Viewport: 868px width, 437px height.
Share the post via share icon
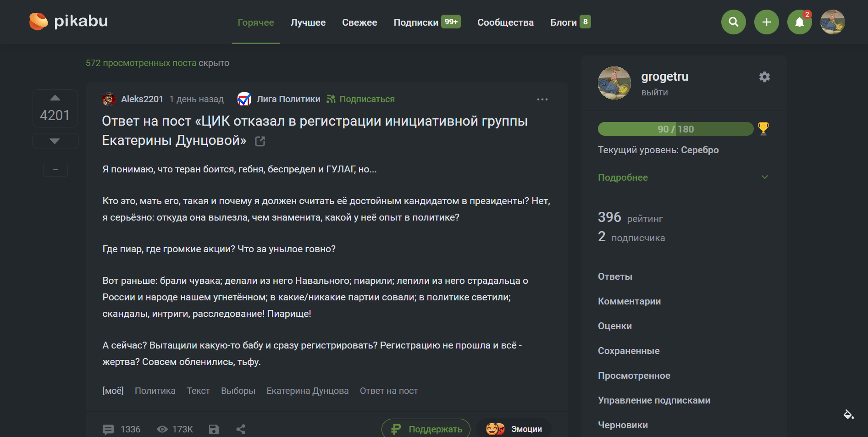(241, 429)
